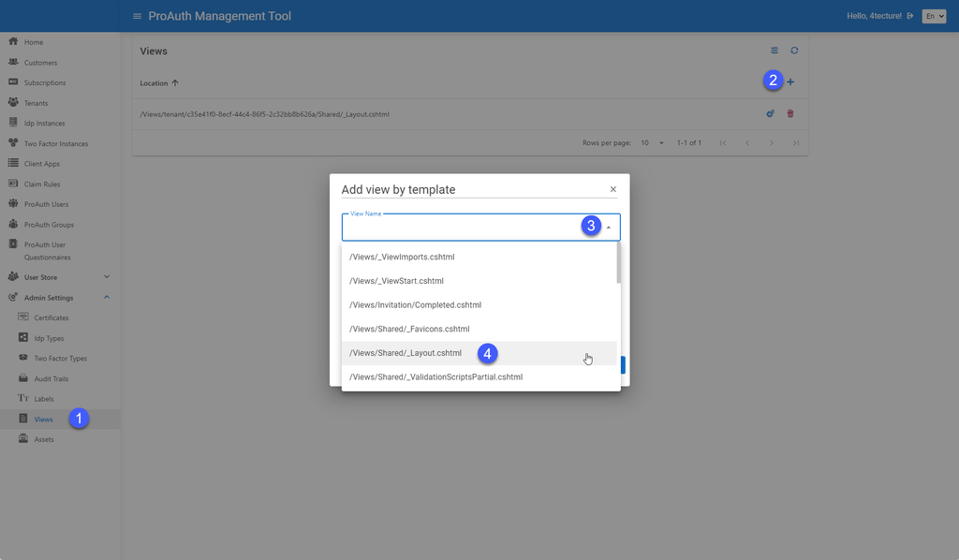Expand the User Store section
Viewport: 959px width, 560px height.
tap(106, 276)
